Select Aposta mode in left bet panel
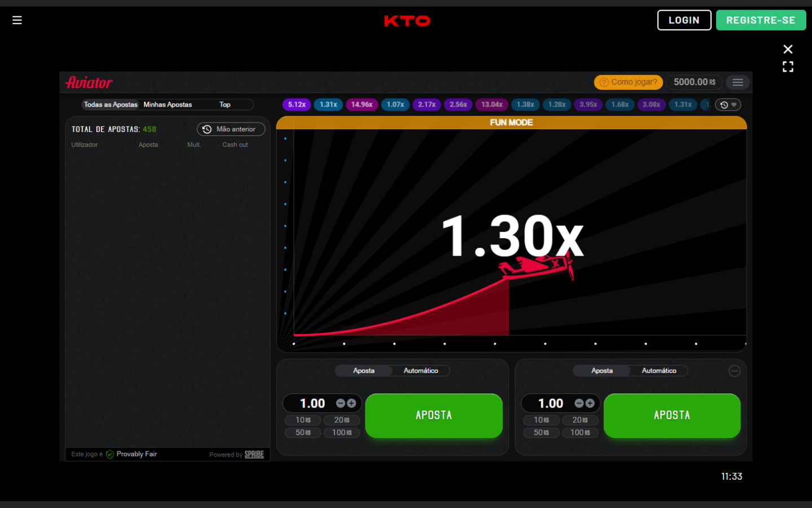The width and height of the screenshot is (812, 508). pyautogui.click(x=364, y=371)
